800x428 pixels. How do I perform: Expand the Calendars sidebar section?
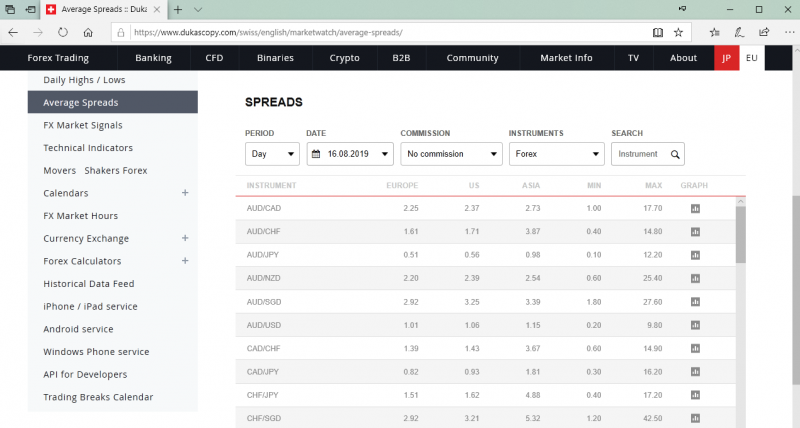pos(185,193)
